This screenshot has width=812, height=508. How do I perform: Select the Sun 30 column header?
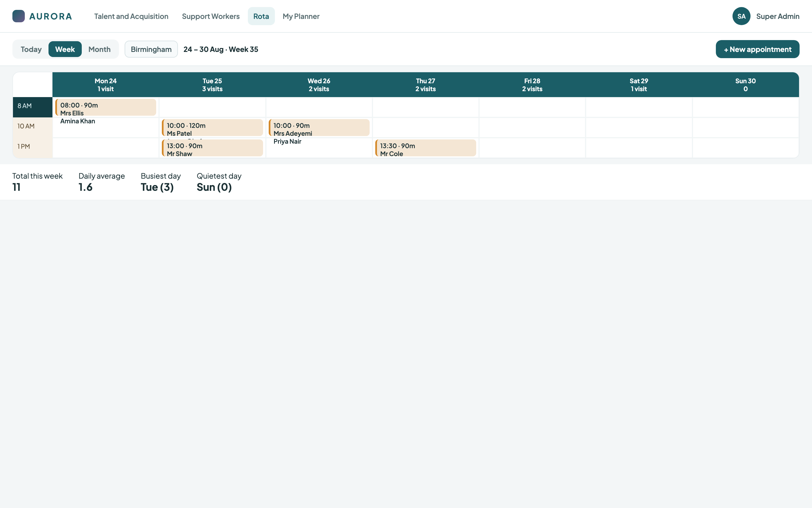pyautogui.click(x=745, y=85)
